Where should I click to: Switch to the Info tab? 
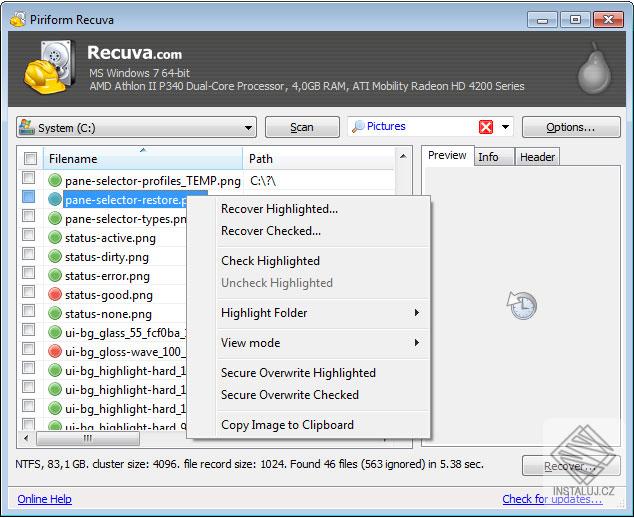point(494,157)
